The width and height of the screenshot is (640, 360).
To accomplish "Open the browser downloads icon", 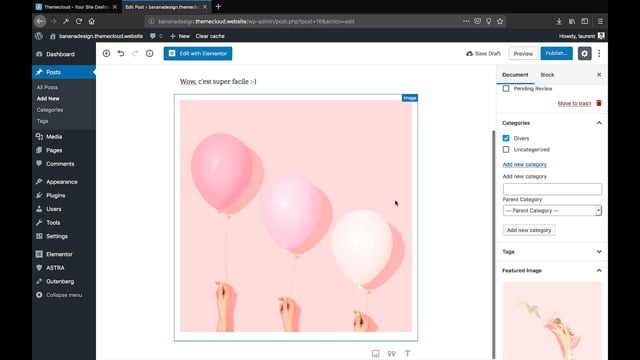I will click(559, 21).
